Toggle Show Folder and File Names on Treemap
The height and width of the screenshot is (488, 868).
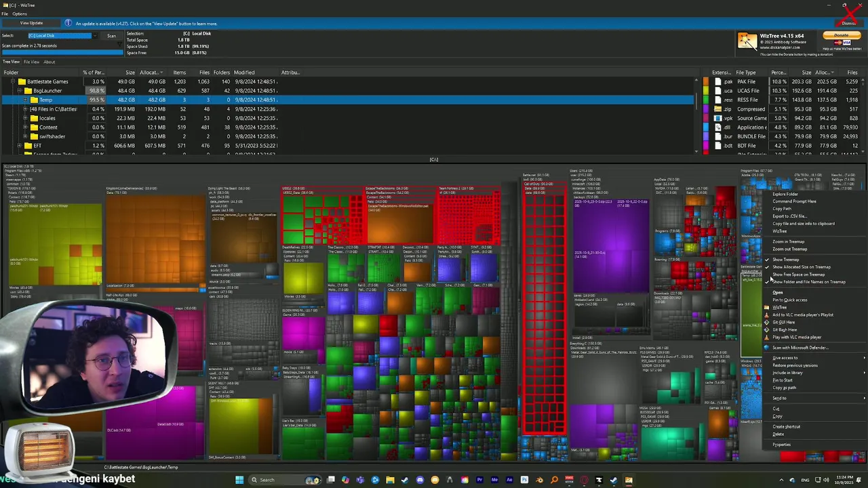click(808, 282)
